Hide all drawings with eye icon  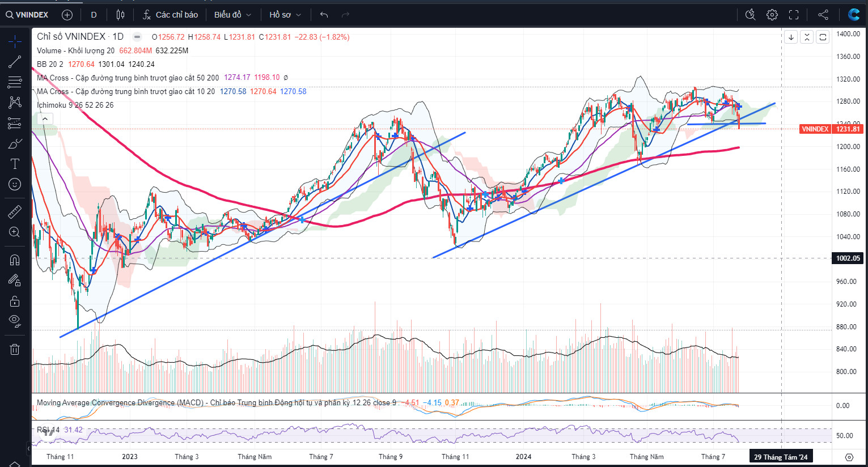pos(15,321)
